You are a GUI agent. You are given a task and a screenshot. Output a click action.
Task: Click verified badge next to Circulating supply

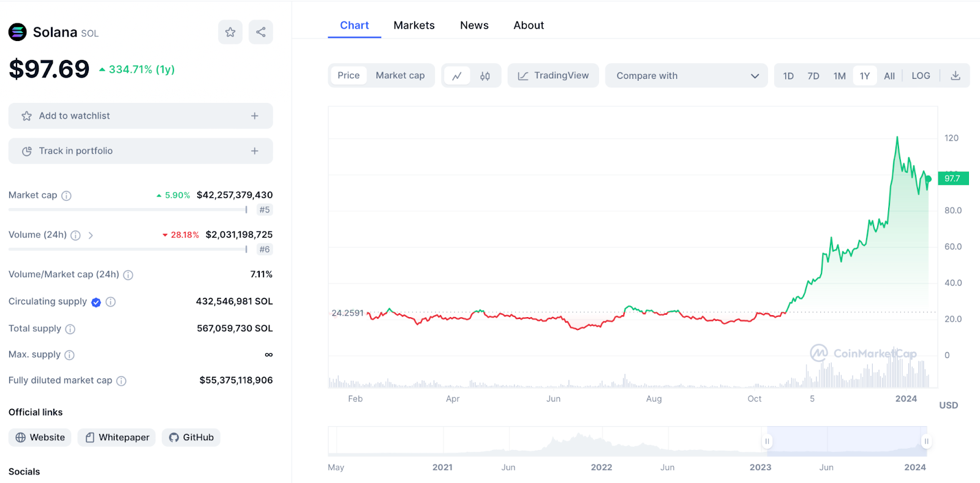(96, 302)
